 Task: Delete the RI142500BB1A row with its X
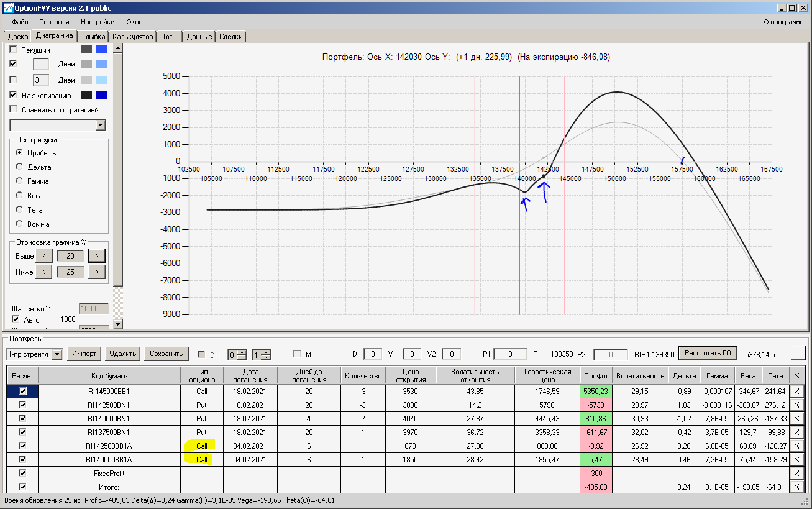click(797, 446)
